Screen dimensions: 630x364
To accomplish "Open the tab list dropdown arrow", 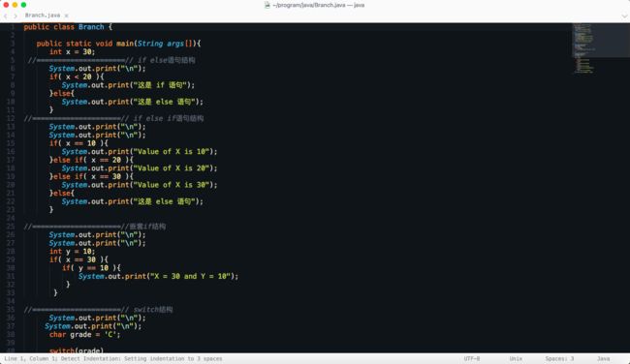I will (624, 16).
